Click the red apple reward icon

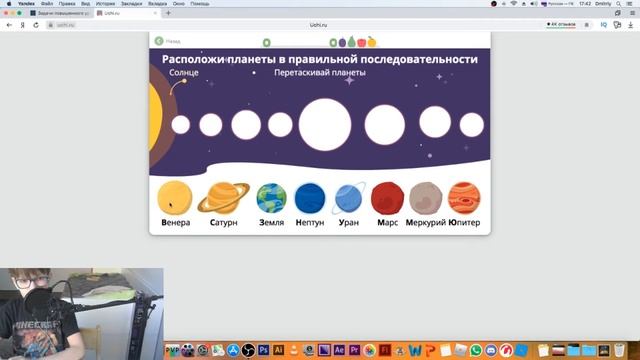pos(362,42)
